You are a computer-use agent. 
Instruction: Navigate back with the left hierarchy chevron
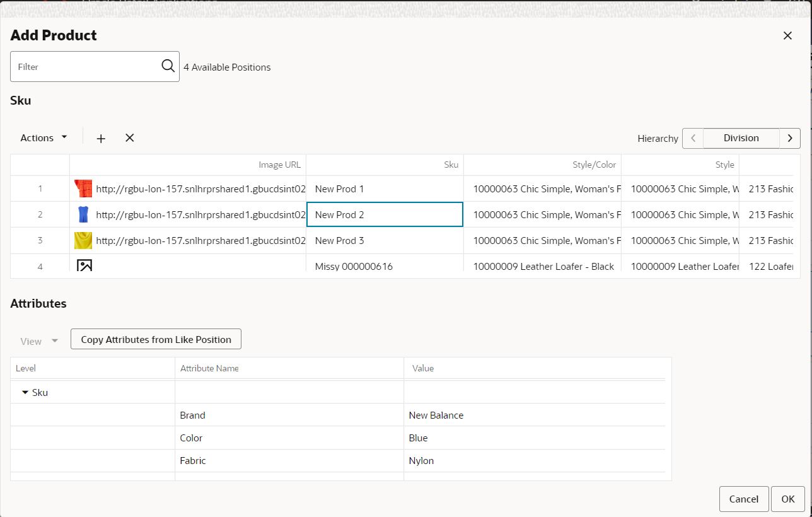pos(693,138)
